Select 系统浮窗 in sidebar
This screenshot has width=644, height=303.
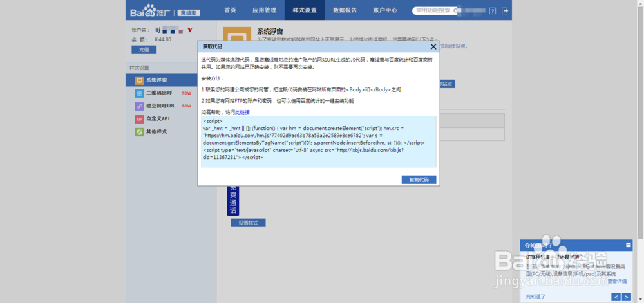pos(162,80)
